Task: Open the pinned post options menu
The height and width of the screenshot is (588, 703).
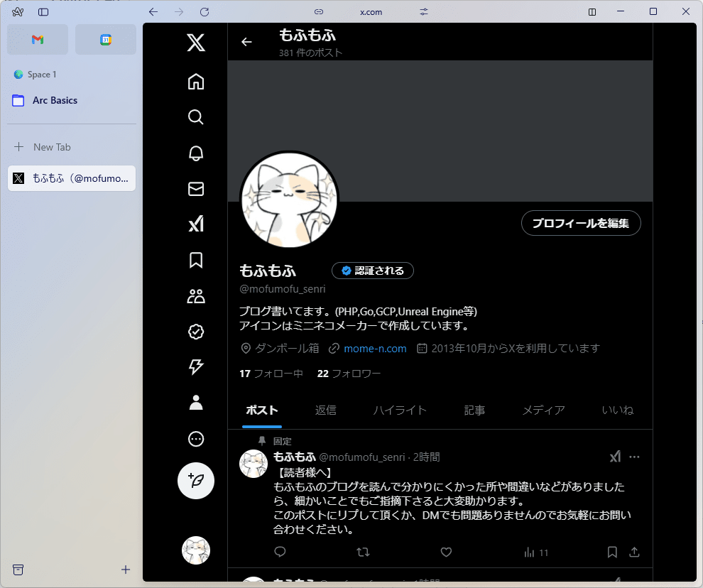Action: [634, 457]
